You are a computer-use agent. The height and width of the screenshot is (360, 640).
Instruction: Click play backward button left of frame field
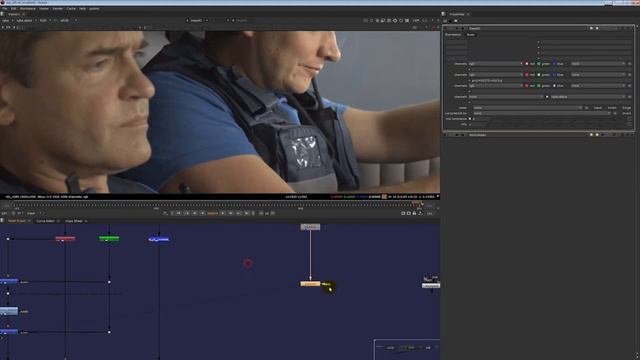(x=202, y=213)
